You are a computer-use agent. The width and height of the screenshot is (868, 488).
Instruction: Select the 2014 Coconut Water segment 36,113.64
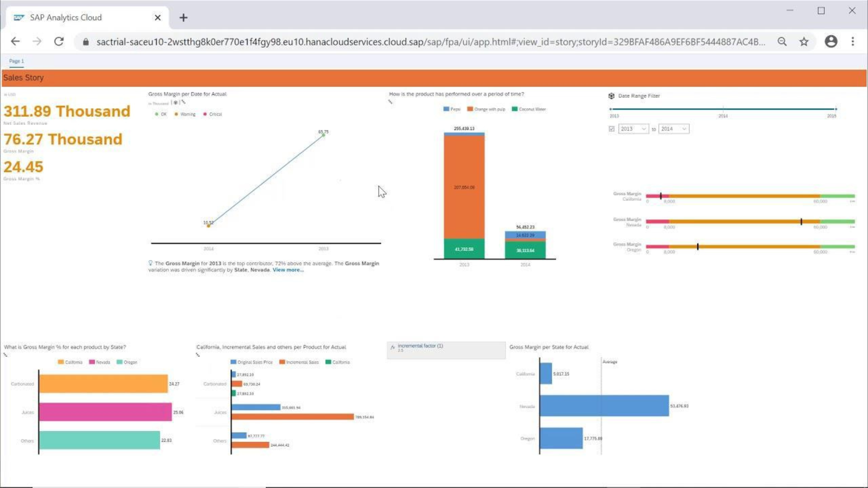pos(525,250)
